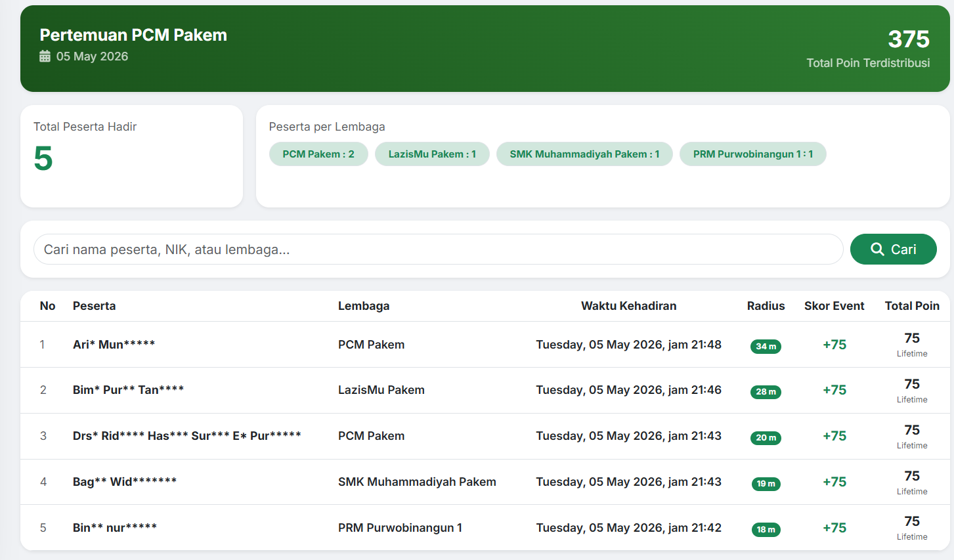Screen dimensions: 954x560
Task: Click the Cari search button
Action: point(893,249)
